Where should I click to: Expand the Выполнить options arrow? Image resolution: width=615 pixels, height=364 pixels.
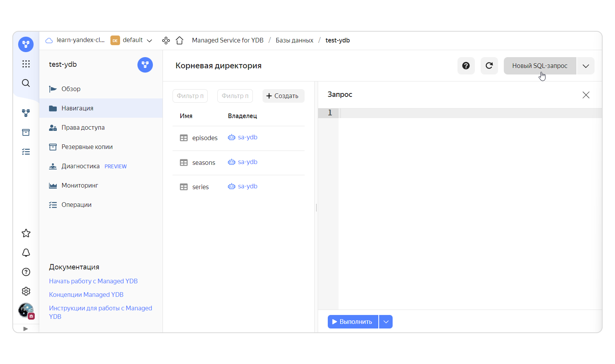386,322
